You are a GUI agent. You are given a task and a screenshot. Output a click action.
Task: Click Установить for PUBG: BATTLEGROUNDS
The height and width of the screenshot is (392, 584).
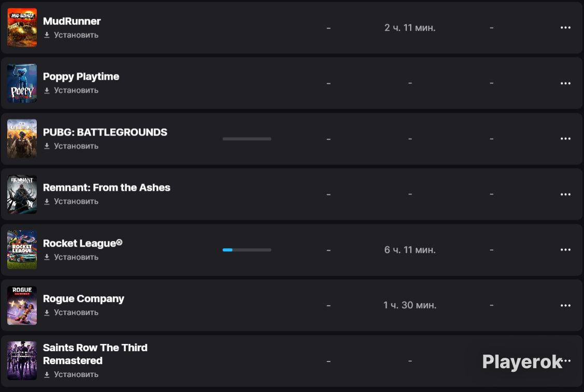(76, 146)
